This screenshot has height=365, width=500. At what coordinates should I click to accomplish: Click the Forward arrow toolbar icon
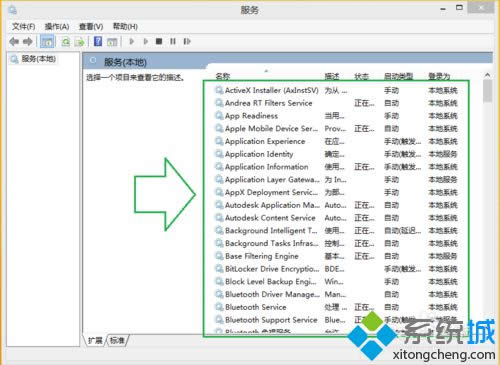pyautogui.click(x=28, y=42)
